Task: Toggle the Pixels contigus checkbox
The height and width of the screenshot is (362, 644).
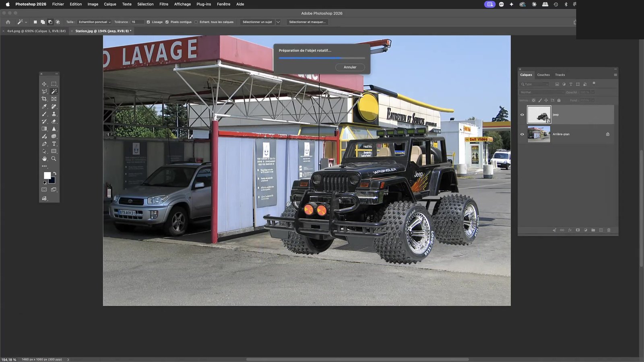Action: pos(167,22)
